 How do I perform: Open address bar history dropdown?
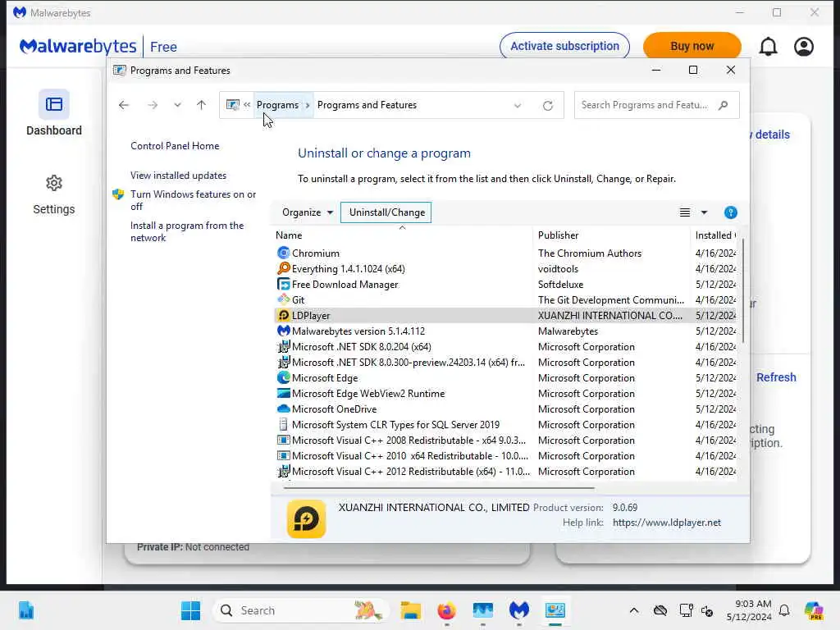coord(518,106)
